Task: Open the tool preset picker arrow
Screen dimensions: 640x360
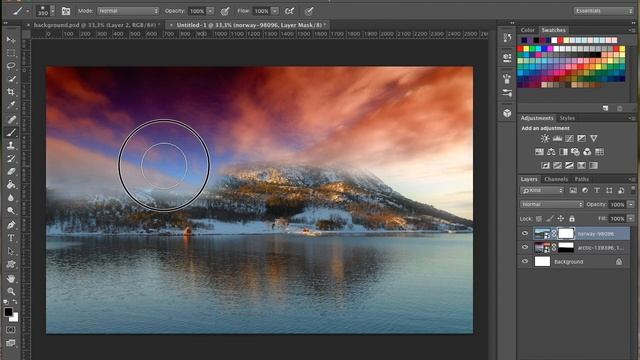Action: [28, 11]
